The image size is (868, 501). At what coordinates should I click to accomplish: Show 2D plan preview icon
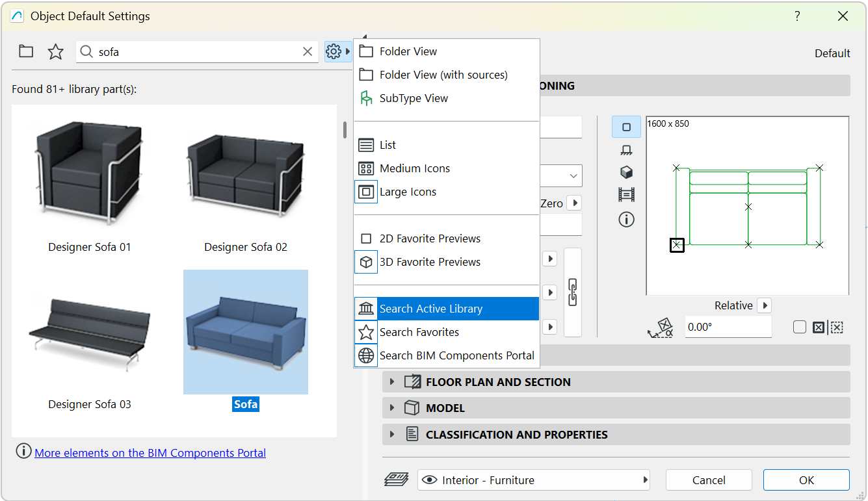[x=626, y=127]
